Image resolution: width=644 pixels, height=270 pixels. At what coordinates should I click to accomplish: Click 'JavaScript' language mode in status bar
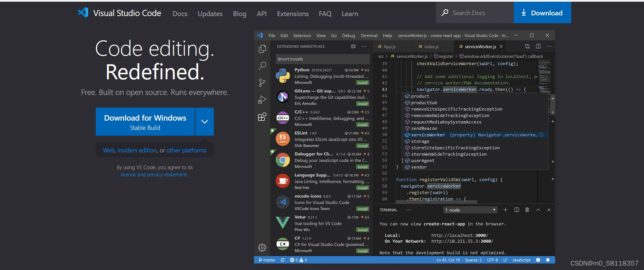coord(521,260)
